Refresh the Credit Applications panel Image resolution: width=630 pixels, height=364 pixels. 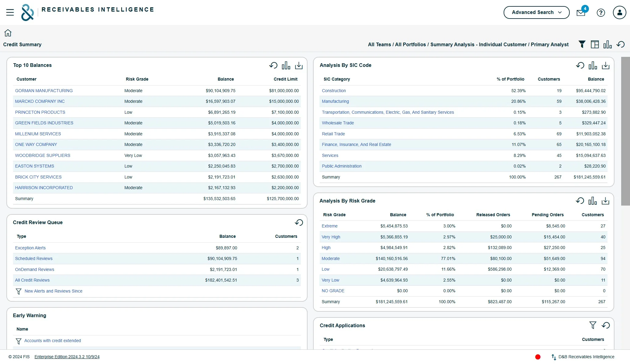point(606,325)
